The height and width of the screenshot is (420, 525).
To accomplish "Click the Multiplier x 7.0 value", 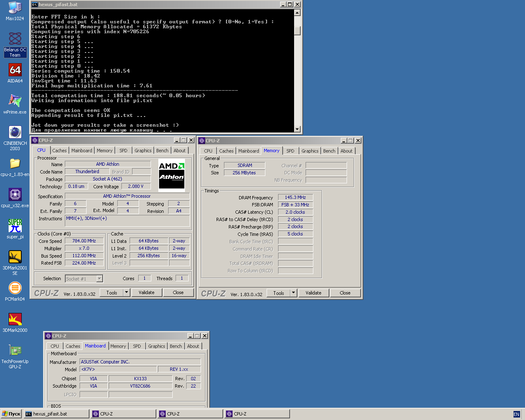I will 84,249.
